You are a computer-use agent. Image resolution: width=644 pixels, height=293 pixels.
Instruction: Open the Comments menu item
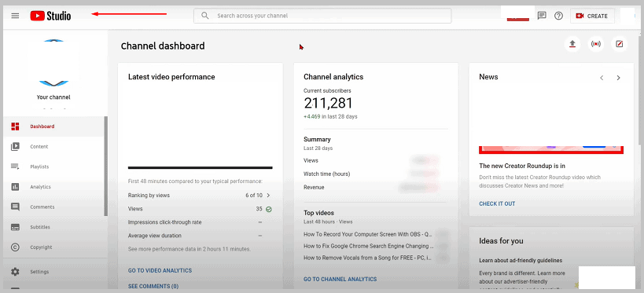53,207
